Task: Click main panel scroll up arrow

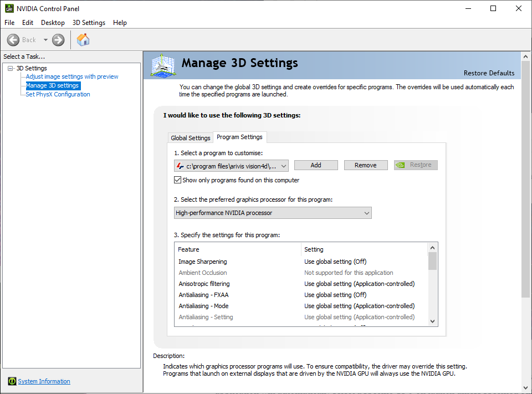Action: 525,57
